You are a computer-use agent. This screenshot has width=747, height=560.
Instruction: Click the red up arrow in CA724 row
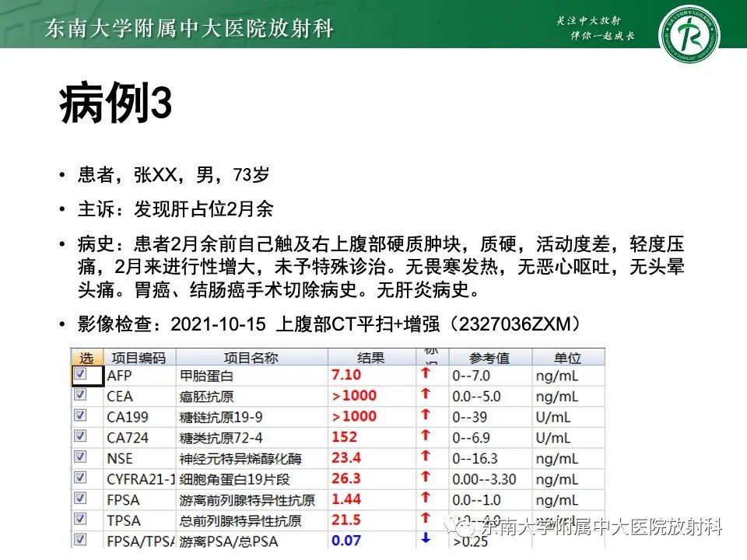(426, 436)
